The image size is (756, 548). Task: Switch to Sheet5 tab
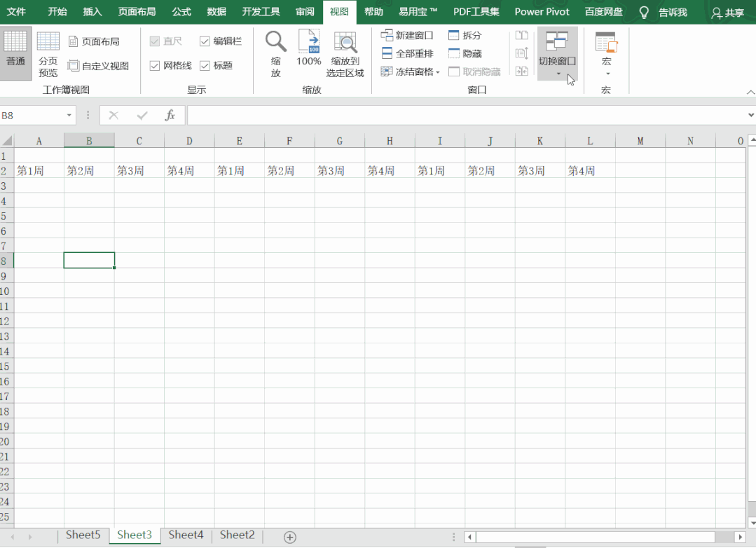coord(83,535)
